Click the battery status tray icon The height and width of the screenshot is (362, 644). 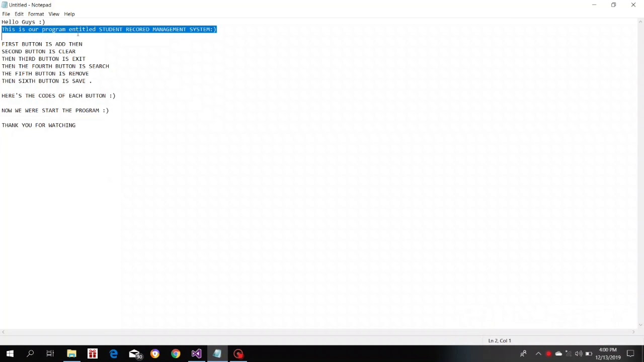click(x=589, y=354)
